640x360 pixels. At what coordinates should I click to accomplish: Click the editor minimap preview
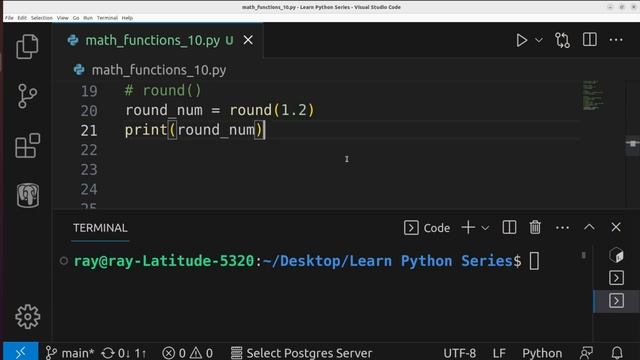[x=593, y=96]
